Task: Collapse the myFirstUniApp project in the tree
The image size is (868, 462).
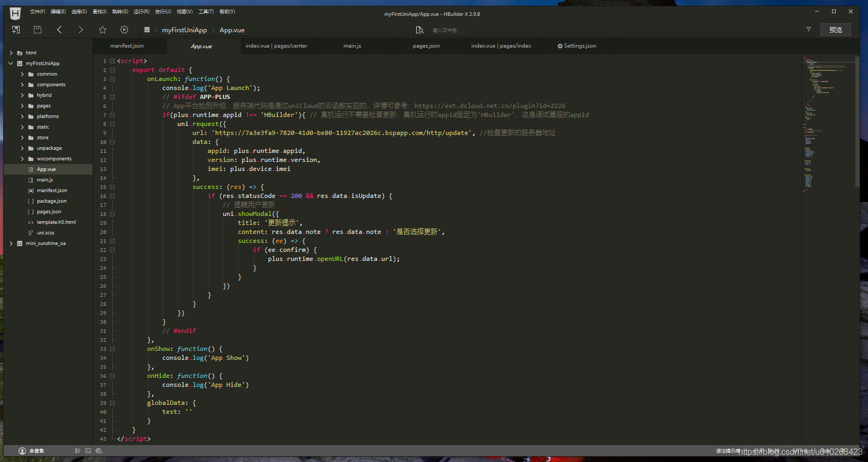Action: pyautogui.click(x=11, y=64)
